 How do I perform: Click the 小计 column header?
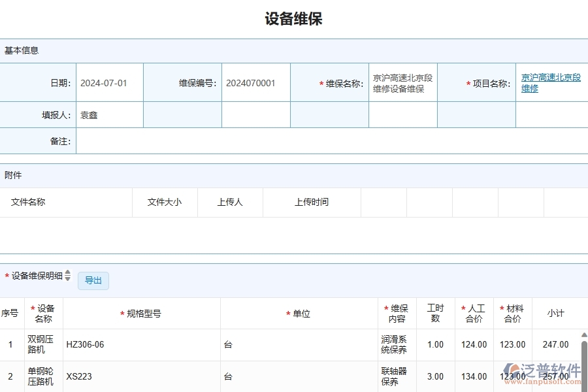click(555, 313)
